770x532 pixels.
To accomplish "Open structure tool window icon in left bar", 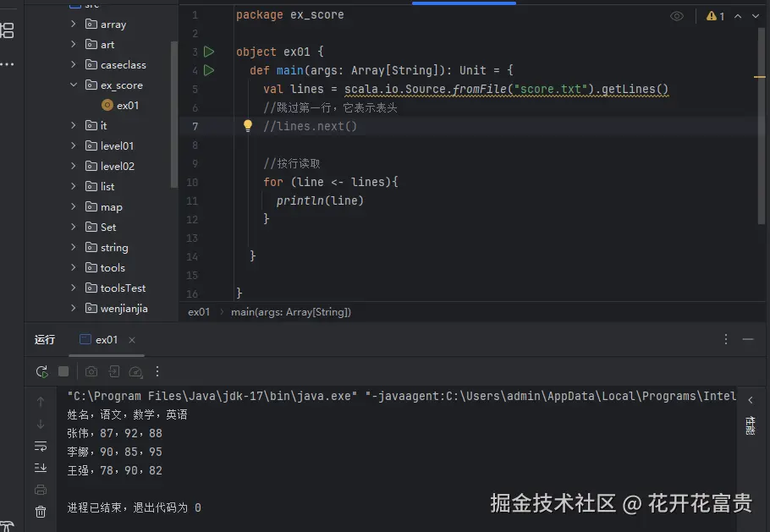I will coord(7,30).
